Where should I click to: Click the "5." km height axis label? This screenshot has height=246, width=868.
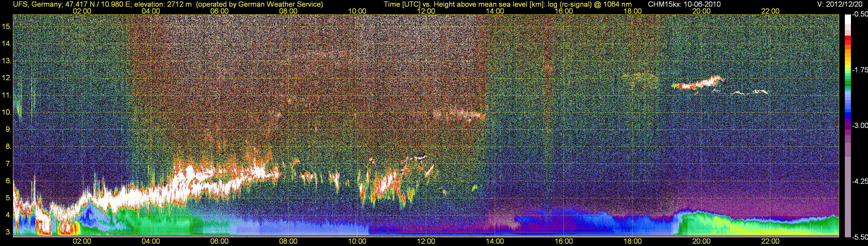(8, 198)
